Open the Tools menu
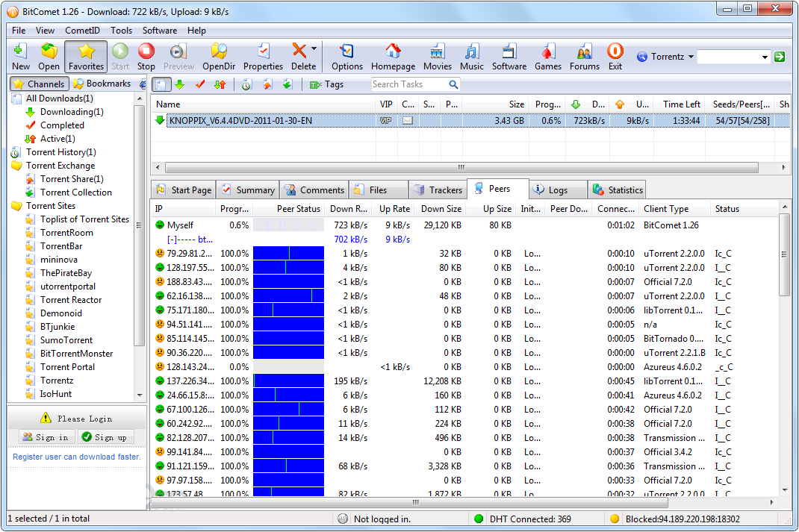Screen dimensions: 799x532 pyautogui.click(x=121, y=31)
